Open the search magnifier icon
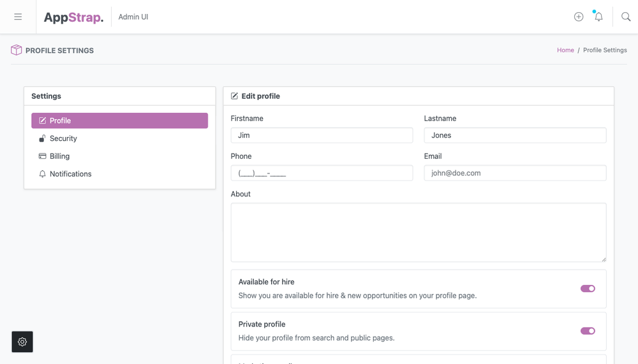The image size is (638, 364). click(x=626, y=17)
